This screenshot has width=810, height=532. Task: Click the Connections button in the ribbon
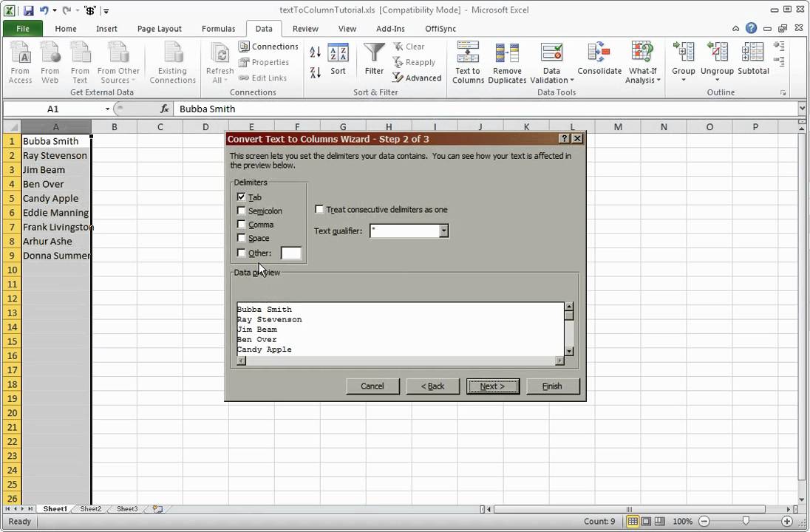(268, 47)
